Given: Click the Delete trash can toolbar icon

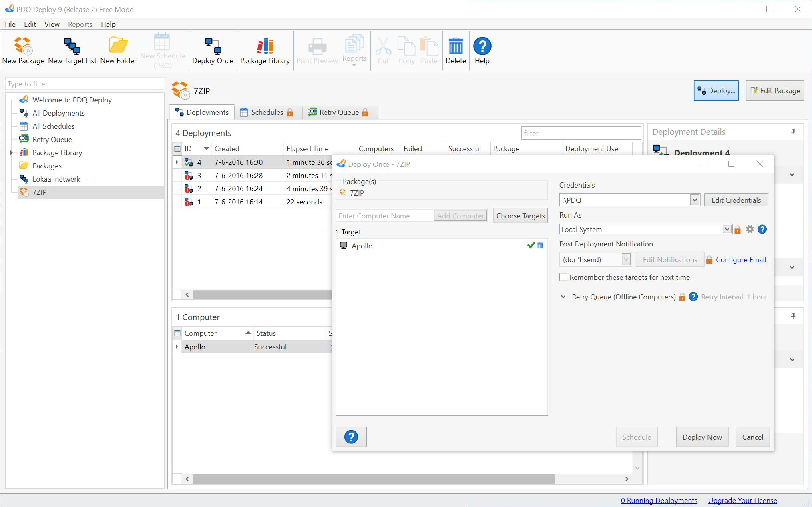Looking at the screenshot, I should point(456,46).
